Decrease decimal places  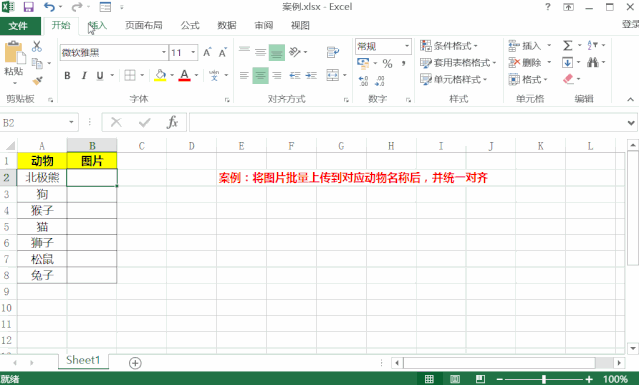point(379,81)
